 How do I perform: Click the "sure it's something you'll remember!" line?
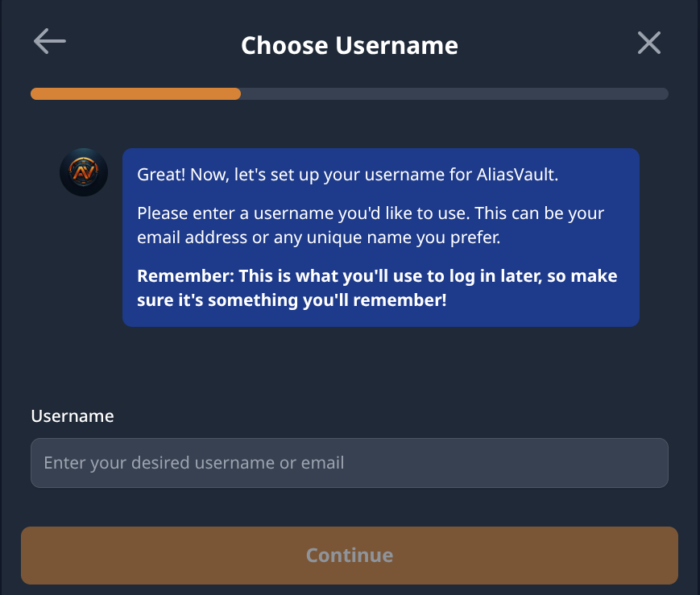tap(292, 300)
